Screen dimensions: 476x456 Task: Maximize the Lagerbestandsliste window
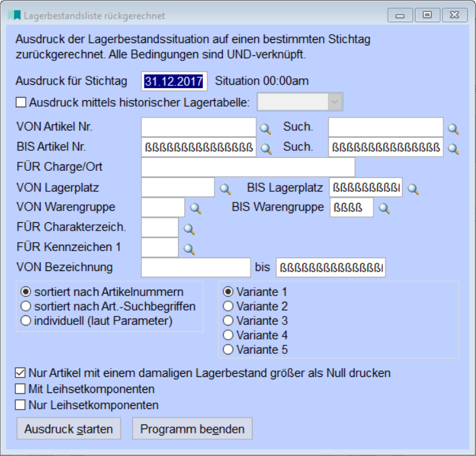427,15
